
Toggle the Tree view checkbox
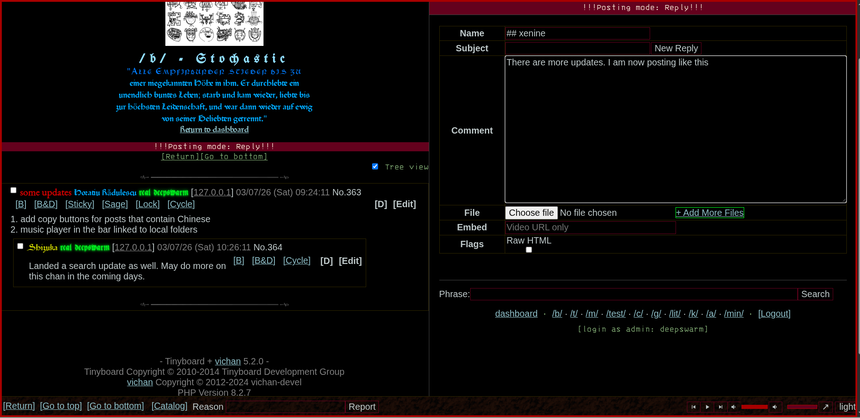tap(375, 167)
